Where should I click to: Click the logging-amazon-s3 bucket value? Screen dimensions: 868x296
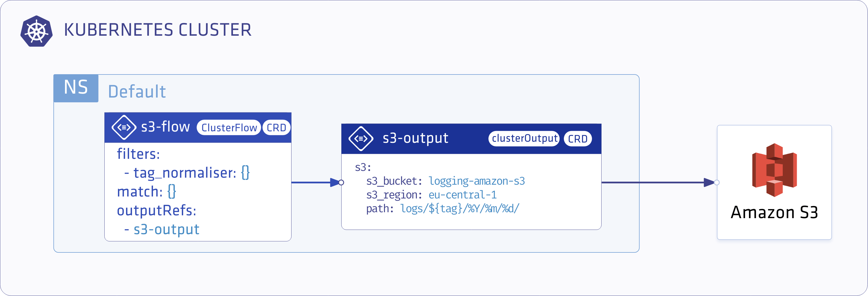[476, 181]
